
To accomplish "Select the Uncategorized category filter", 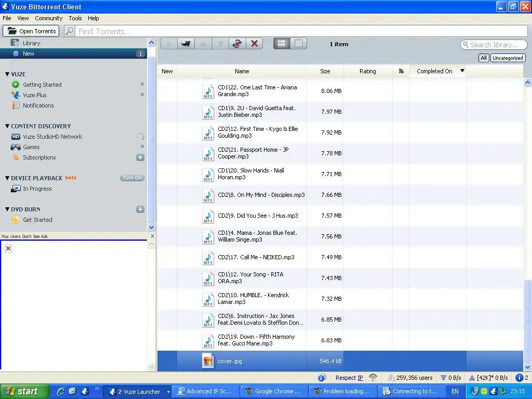I will coord(508,58).
